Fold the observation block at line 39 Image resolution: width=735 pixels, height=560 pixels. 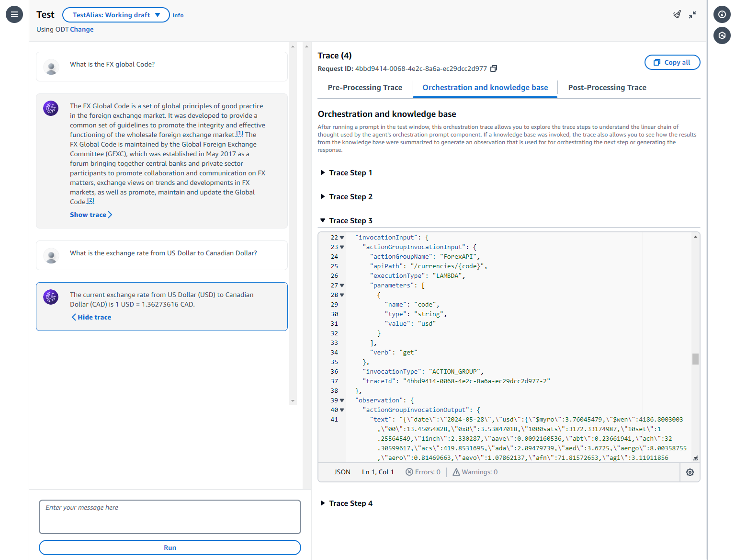click(x=342, y=400)
